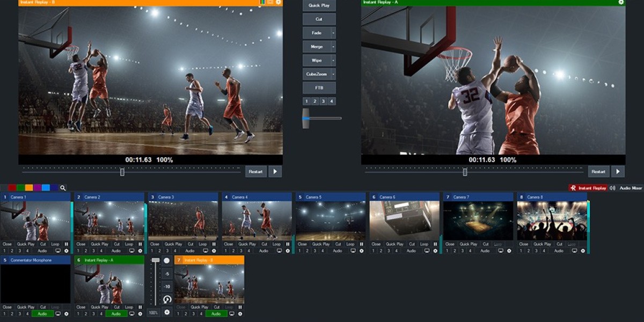Image resolution: width=644 pixels, height=322 pixels.
Task: Click the -10 dB audio preset button
Action: click(x=167, y=286)
